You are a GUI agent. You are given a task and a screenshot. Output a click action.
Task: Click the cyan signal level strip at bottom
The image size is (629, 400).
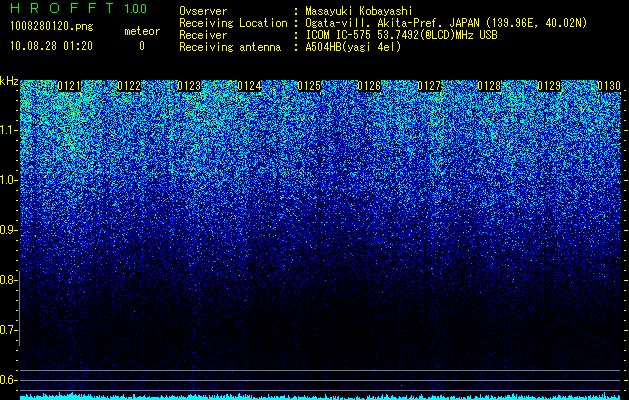[x=320, y=397]
